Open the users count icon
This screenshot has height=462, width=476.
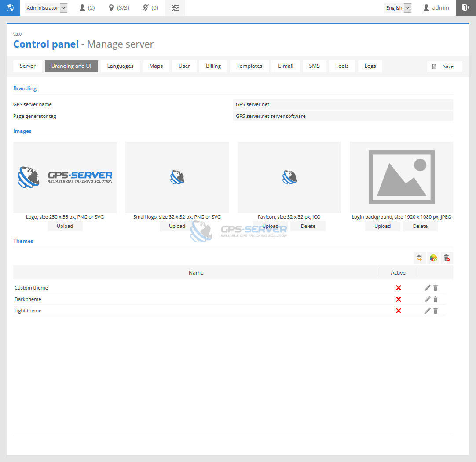[x=82, y=8]
